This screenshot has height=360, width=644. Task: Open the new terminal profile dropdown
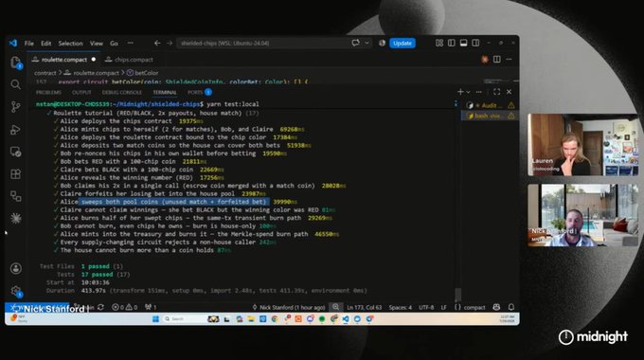click(468, 92)
